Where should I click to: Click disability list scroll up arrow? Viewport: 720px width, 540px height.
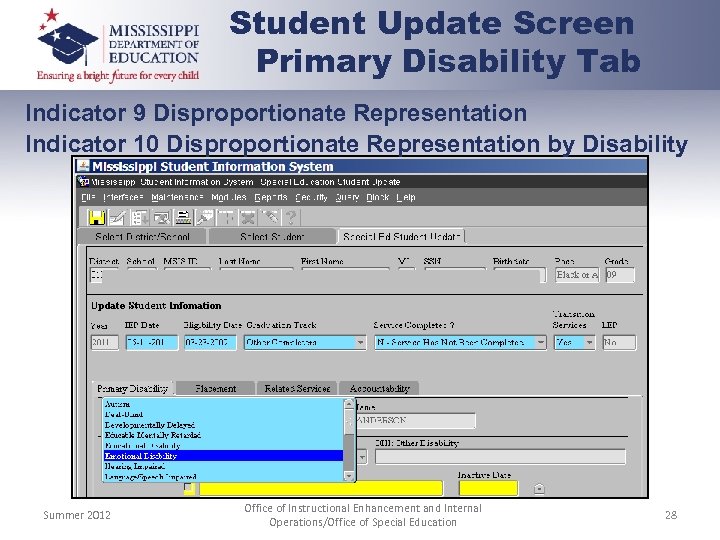(x=349, y=404)
